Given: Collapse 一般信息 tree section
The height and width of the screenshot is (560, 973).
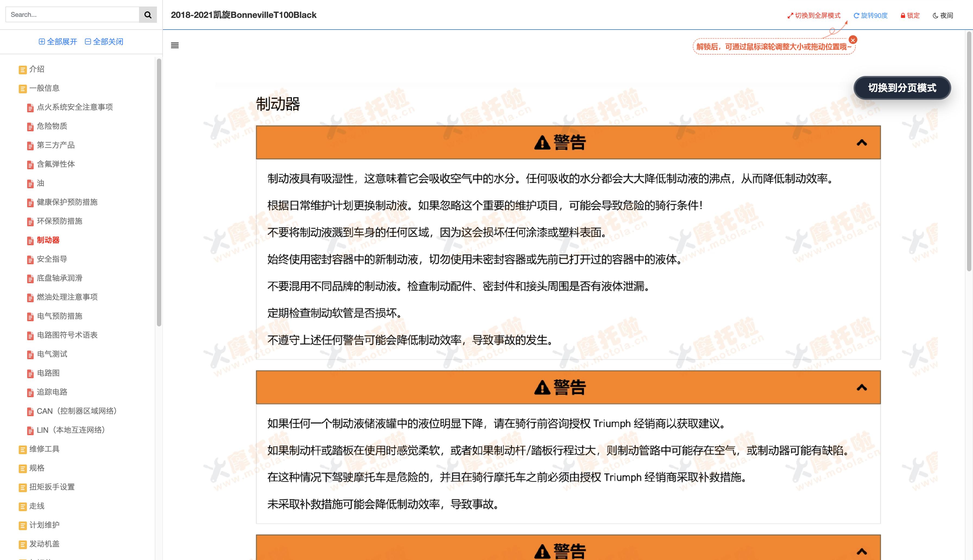Looking at the screenshot, I should coord(45,88).
